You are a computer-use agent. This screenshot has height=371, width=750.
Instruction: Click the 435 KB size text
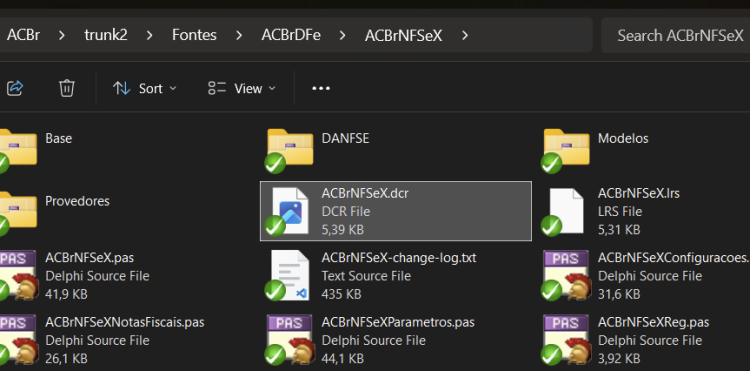pos(341,294)
